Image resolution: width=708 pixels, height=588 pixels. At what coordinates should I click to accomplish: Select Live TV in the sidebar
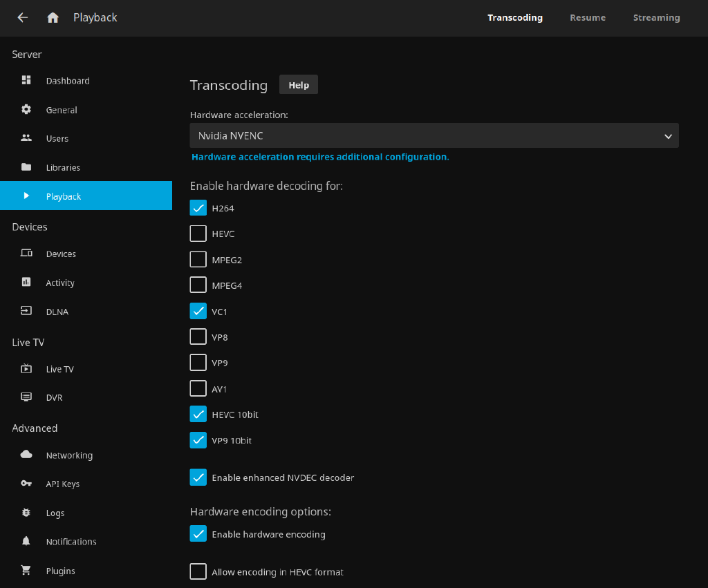[x=59, y=369]
